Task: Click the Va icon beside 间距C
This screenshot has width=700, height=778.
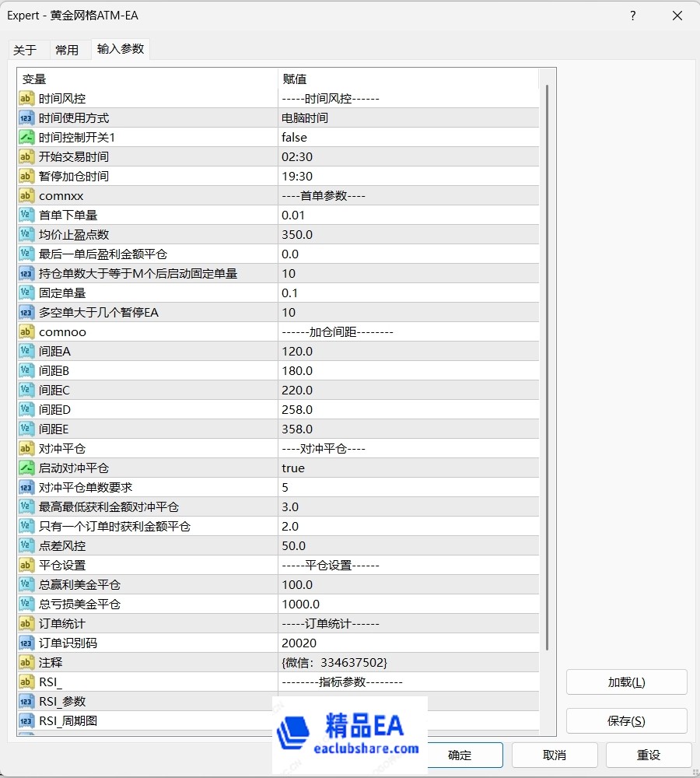Action: tap(26, 390)
